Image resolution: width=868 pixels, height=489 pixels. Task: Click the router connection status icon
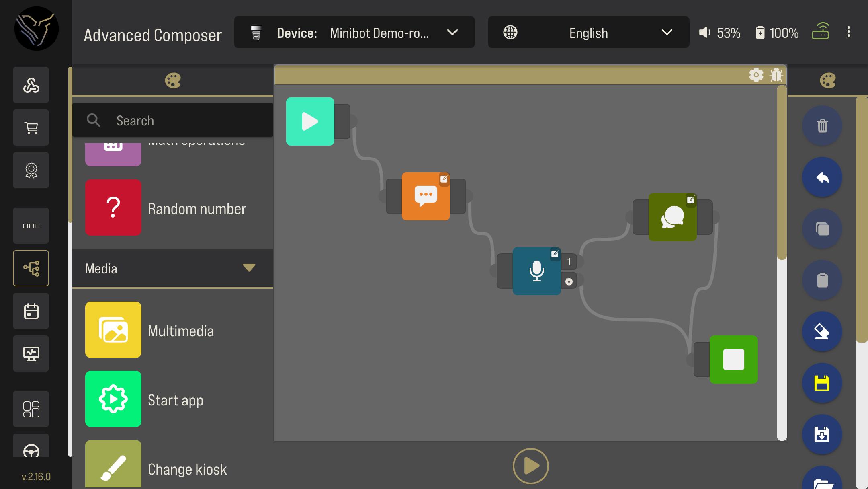click(820, 31)
